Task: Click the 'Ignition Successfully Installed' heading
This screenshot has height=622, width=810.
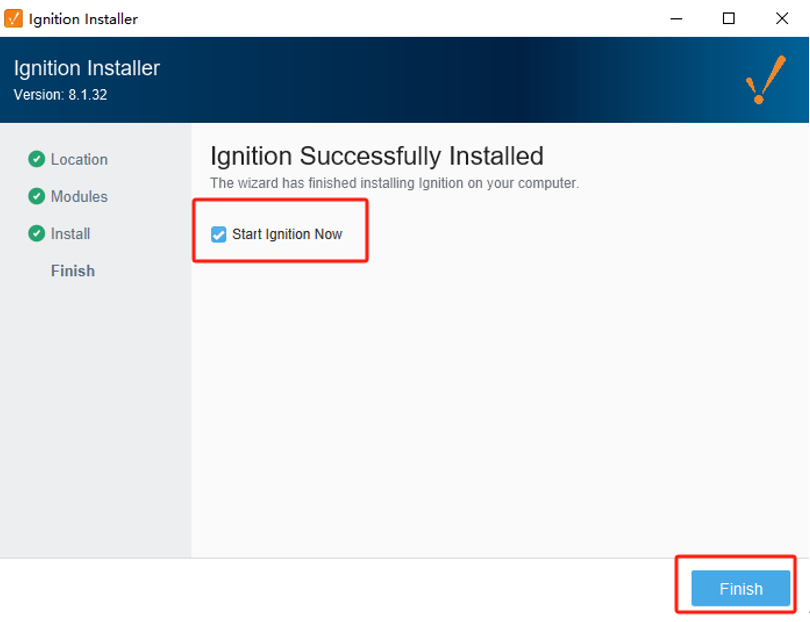Action: [376, 156]
